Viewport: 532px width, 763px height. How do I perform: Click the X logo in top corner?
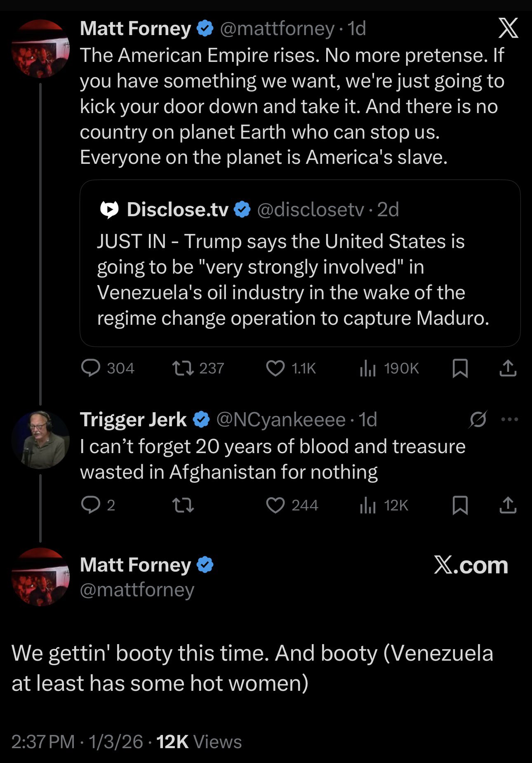click(508, 28)
